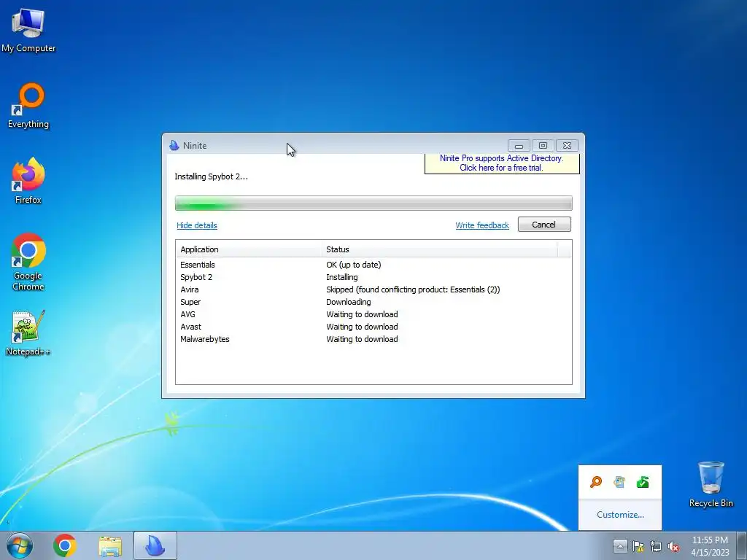
Task: Click the Ninite window title icon
Action: [x=174, y=145]
